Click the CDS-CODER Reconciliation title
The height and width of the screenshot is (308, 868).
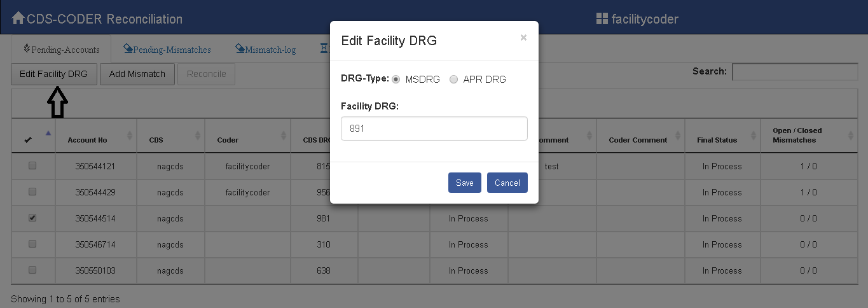pyautogui.click(x=104, y=19)
